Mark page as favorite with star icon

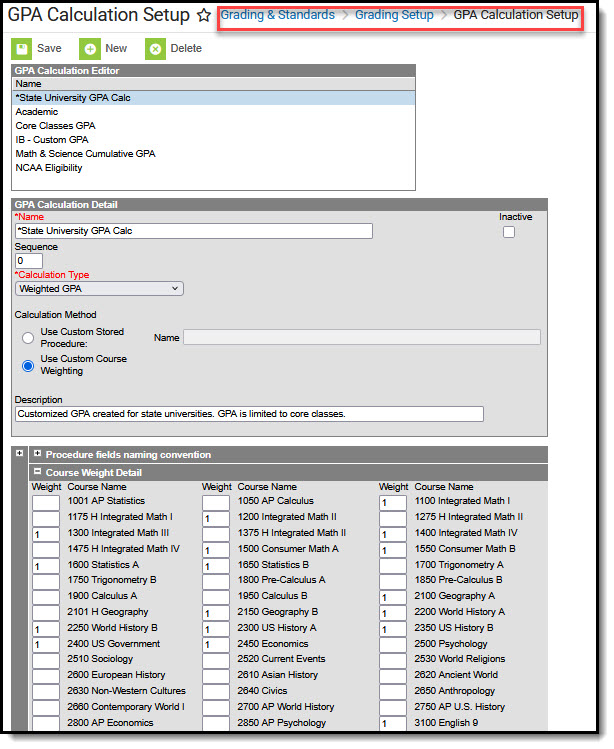(x=204, y=15)
